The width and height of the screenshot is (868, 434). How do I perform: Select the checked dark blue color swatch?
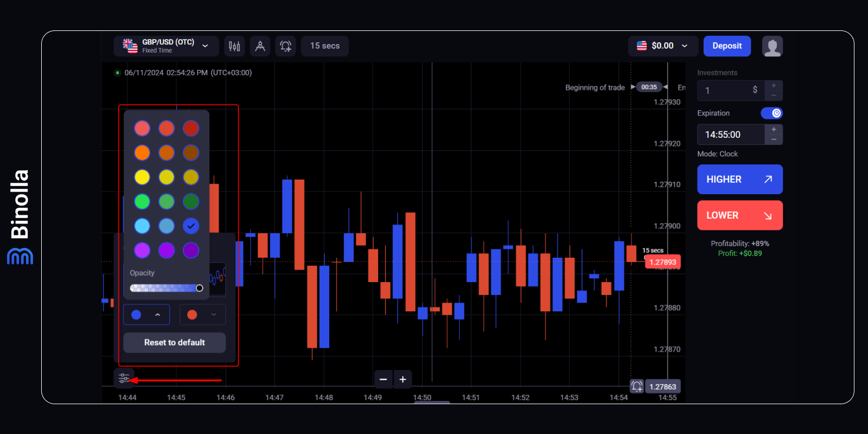[x=191, y=226]
